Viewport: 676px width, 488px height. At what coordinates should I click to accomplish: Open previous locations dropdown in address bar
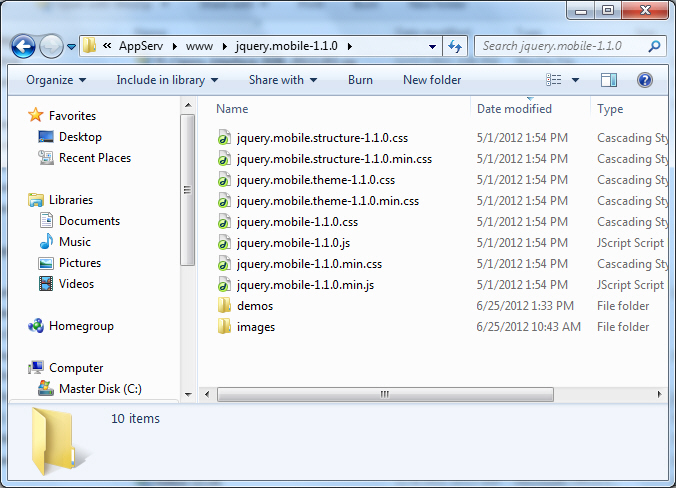coord(432,47)
